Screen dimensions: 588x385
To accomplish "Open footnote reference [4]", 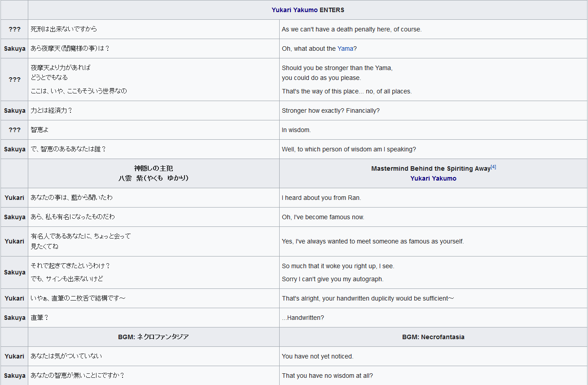I will (x=493, y=167).
